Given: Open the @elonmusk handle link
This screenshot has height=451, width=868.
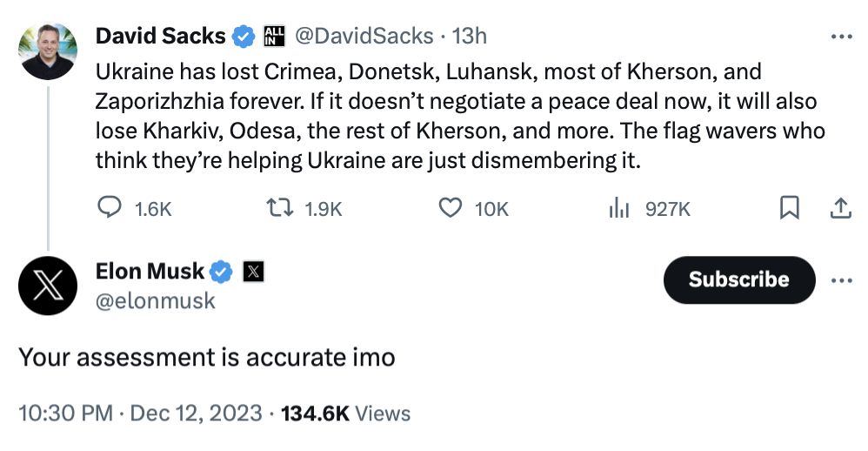Looking at the screenshot, I should click(155, 301).
